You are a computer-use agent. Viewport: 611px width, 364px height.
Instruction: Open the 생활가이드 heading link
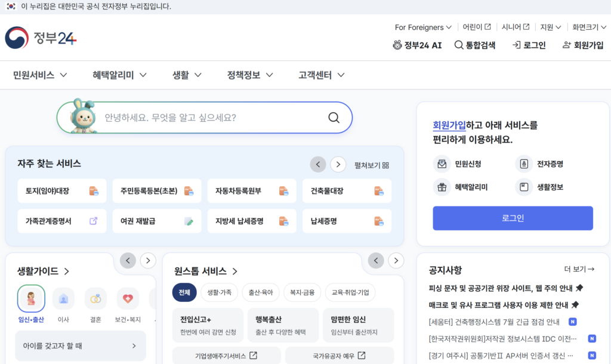(43, 271)
